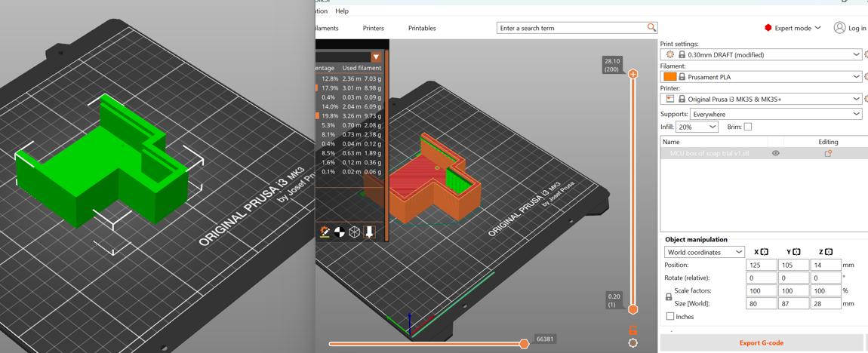Click the search magnifier icon
Screen dimensions: 868x353
pyautogui.click(x=651, y=27)
